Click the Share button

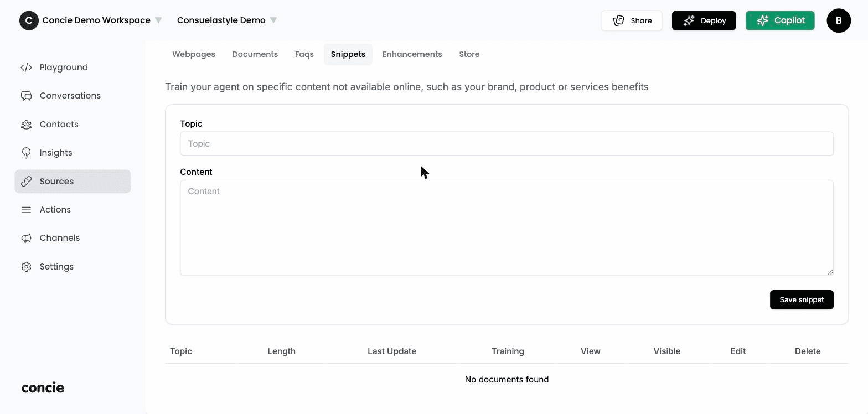pos(632,20)
